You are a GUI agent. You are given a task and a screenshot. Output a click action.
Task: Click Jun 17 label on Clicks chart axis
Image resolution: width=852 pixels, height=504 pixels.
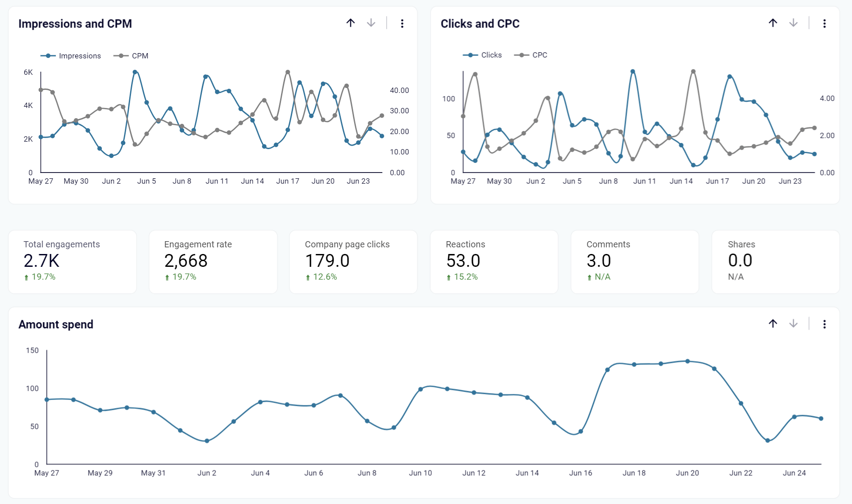[717, 181]
